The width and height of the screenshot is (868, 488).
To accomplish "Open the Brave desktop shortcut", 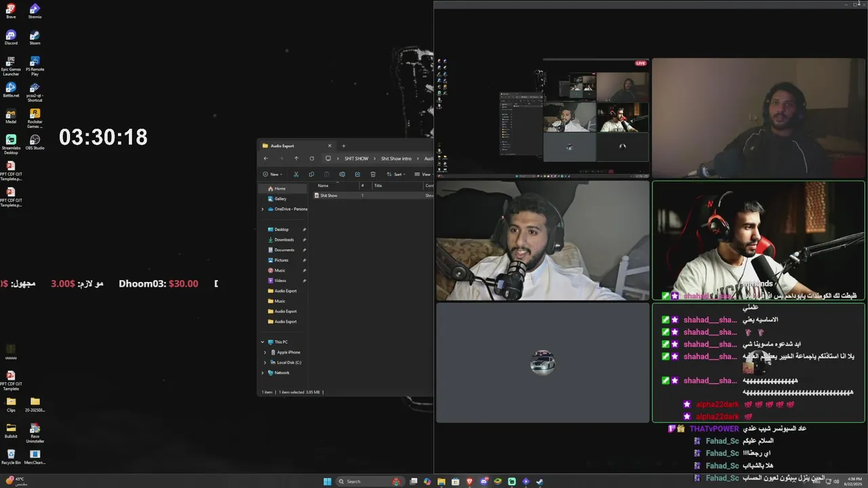I will [11, 11].
